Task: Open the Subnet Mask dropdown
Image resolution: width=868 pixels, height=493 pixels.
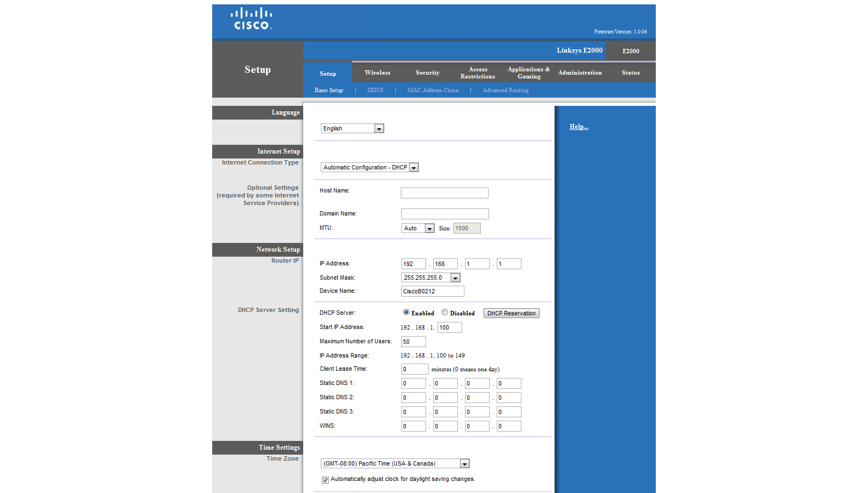Action: click(431, 277)
